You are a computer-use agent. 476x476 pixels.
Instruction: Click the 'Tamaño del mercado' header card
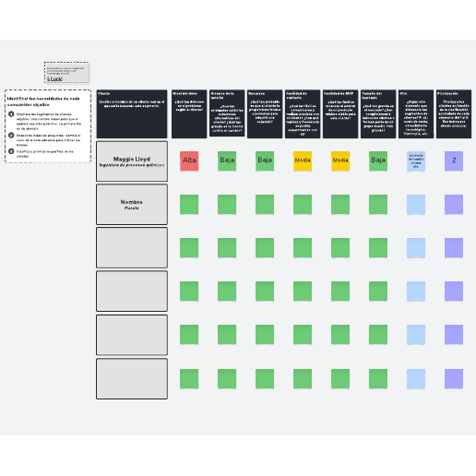(378, 113)
